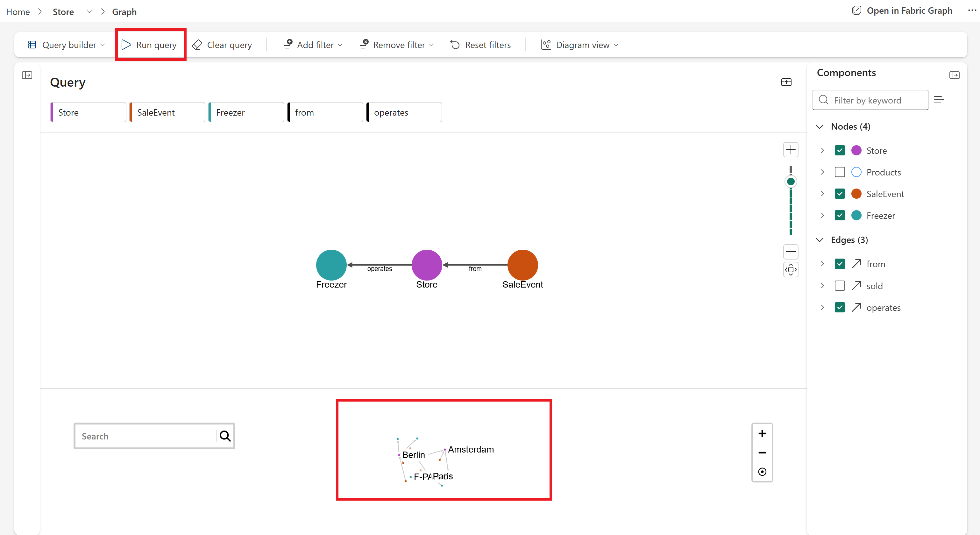Open the Query builder dropdown
Screen dimensions: 980x535
click(102, 45)
